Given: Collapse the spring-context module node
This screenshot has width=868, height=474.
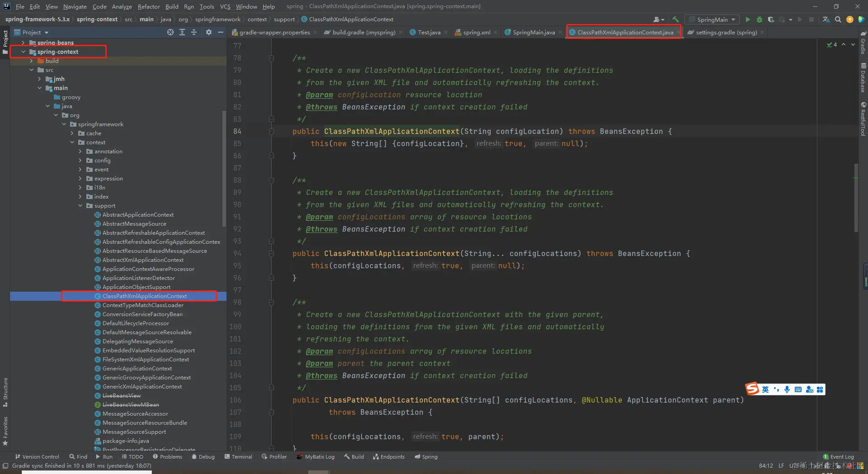Looking at the screenshot, I should (x=23, y=52).
